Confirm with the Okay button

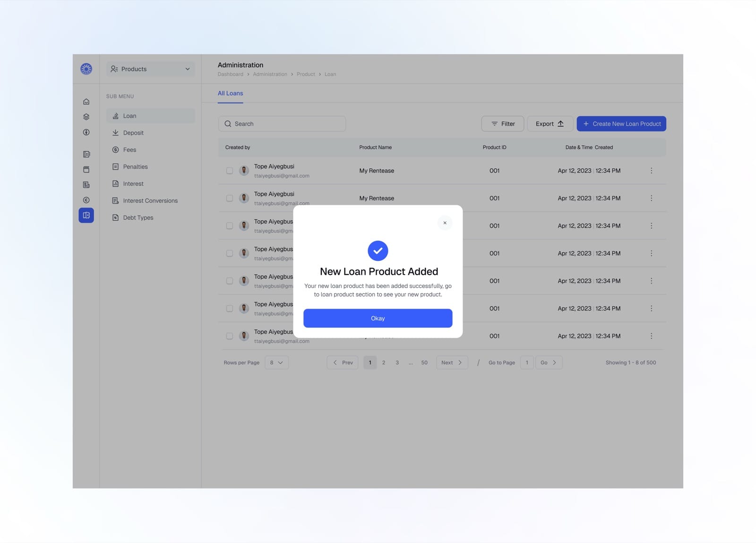[x=378, y=319]
